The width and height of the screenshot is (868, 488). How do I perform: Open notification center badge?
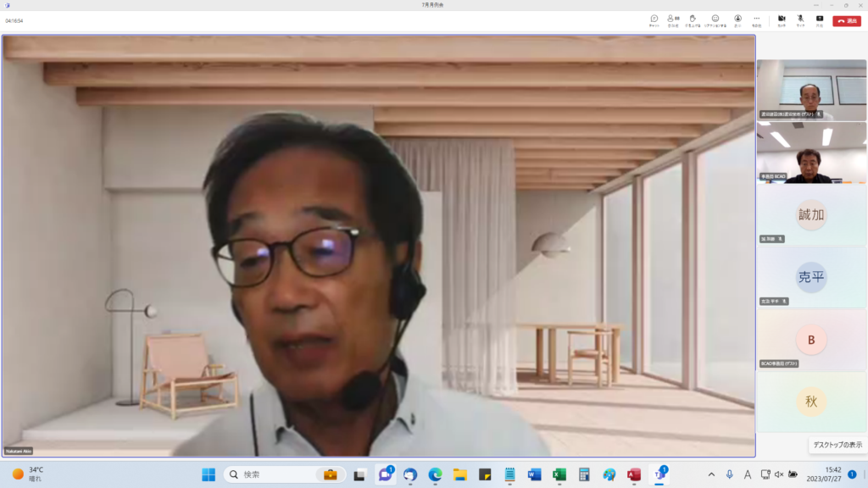point(852,474)
